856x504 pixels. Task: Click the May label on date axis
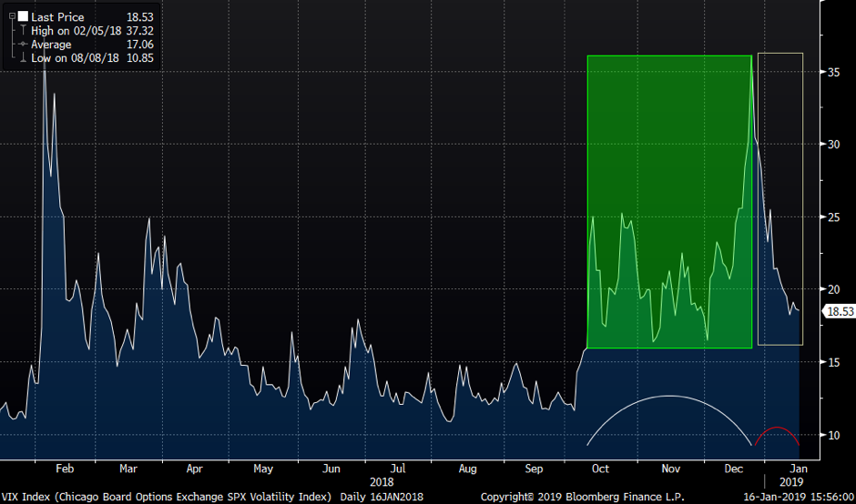[x=263, y=469]
